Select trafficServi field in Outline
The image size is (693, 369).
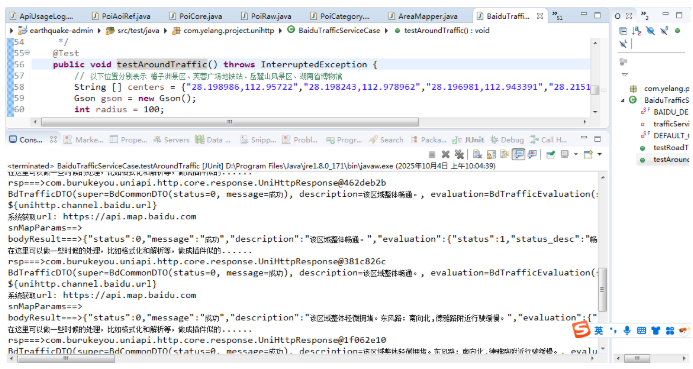pyautogui.click(x=670, y=124)
